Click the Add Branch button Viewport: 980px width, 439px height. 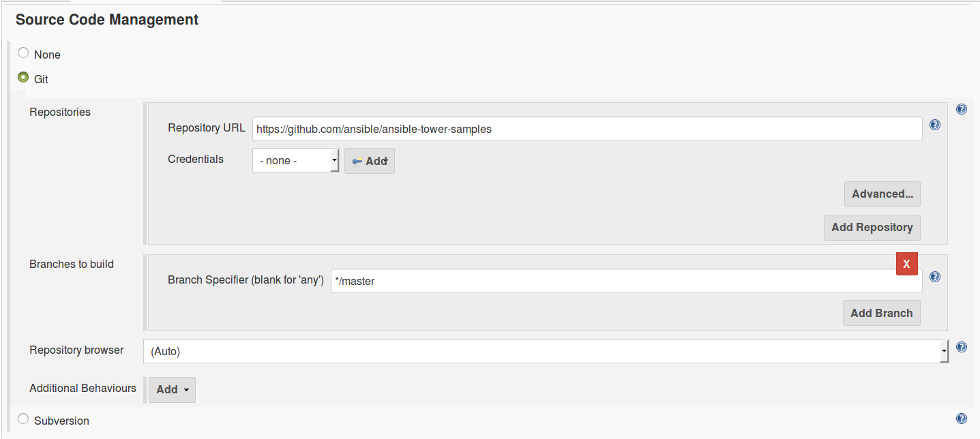(881, 314)
